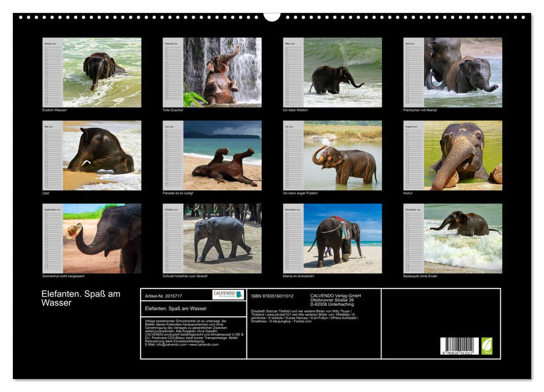The image size is (544, 392).
Task: Open the September elephant holding sun hat
Action: click(x=102, y=238)
